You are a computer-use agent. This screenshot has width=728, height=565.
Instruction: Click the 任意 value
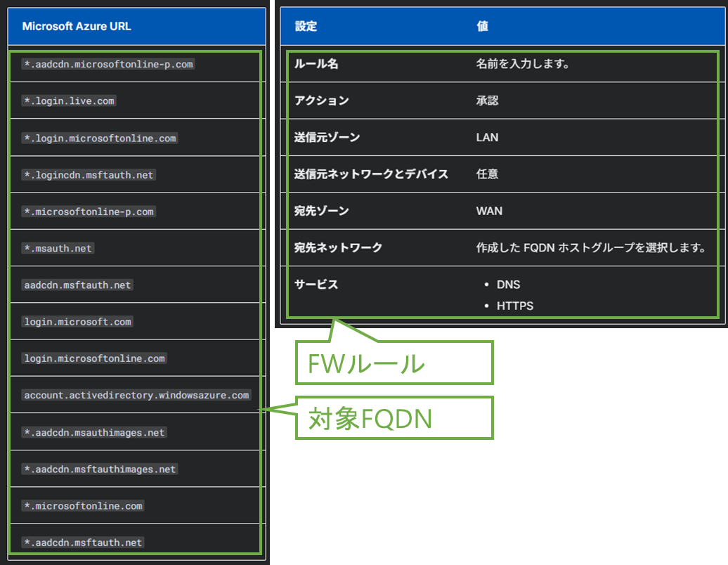click(x=487, y=174)
